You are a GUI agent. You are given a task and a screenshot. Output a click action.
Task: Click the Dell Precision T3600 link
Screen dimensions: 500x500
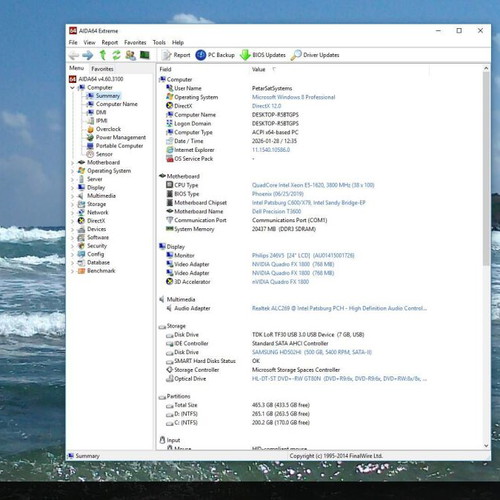click(276, 211)
